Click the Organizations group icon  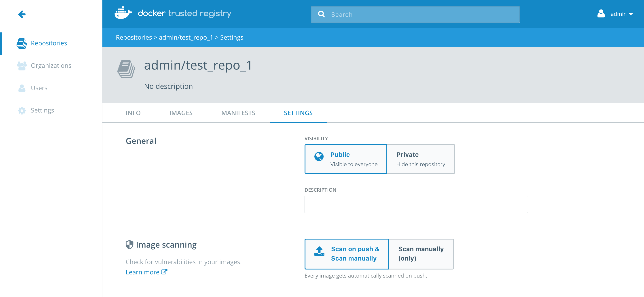click(x=22, y=66)
